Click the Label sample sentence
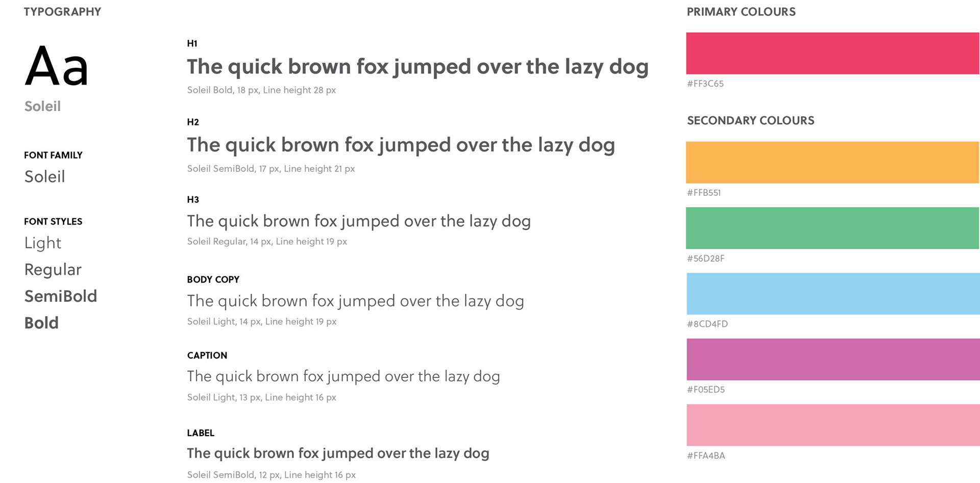Viewport: 980px width, 483px height. click(338, 453)
